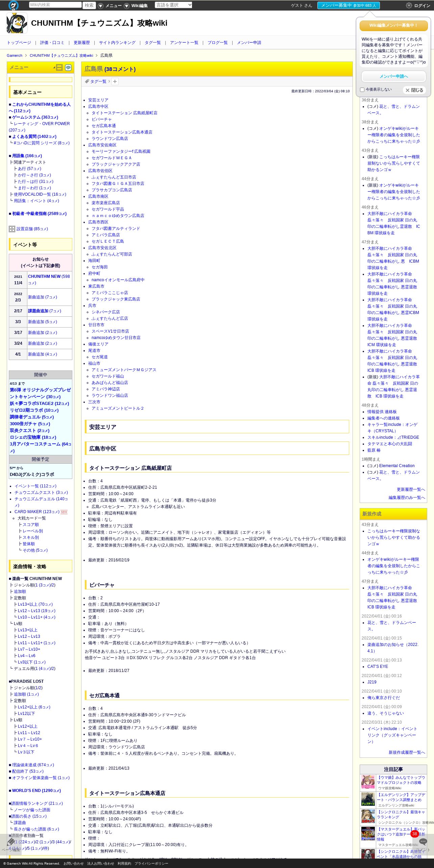The image size is (434, 868).
Task: Click ログイン in the top bar
Action: pos(422,6)
